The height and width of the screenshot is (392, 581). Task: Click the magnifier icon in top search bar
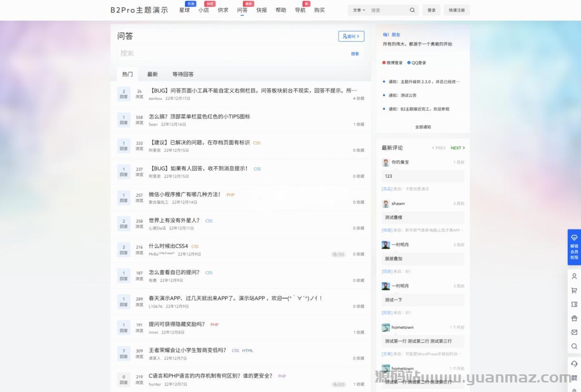point(412,10)
